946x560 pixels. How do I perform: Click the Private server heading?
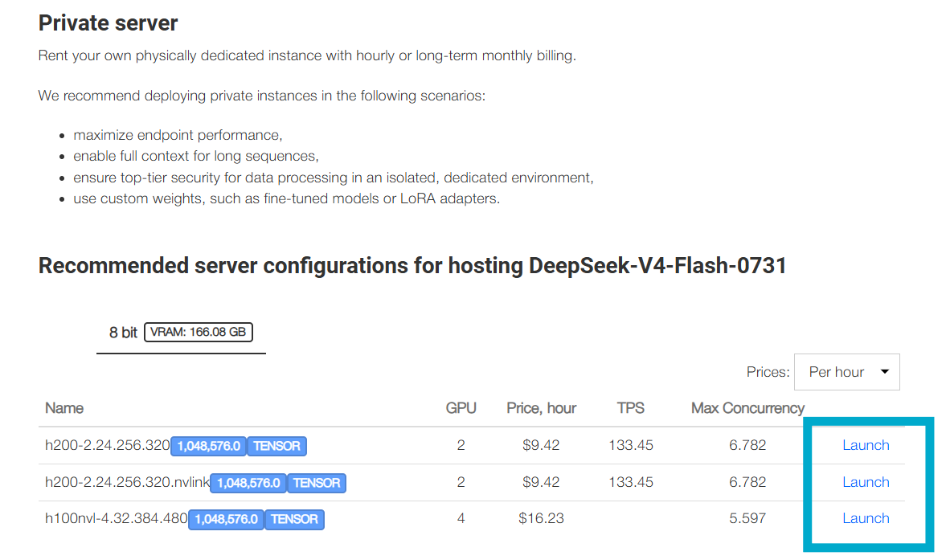click(108, 23)
